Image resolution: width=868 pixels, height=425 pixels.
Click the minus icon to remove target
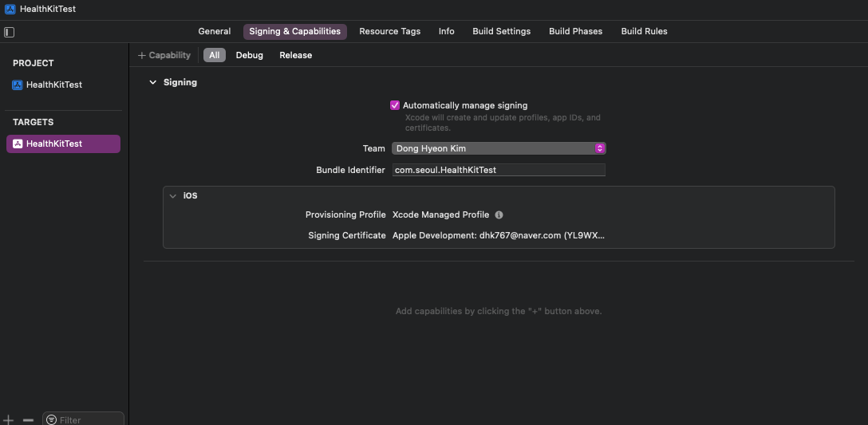(28, 419)
